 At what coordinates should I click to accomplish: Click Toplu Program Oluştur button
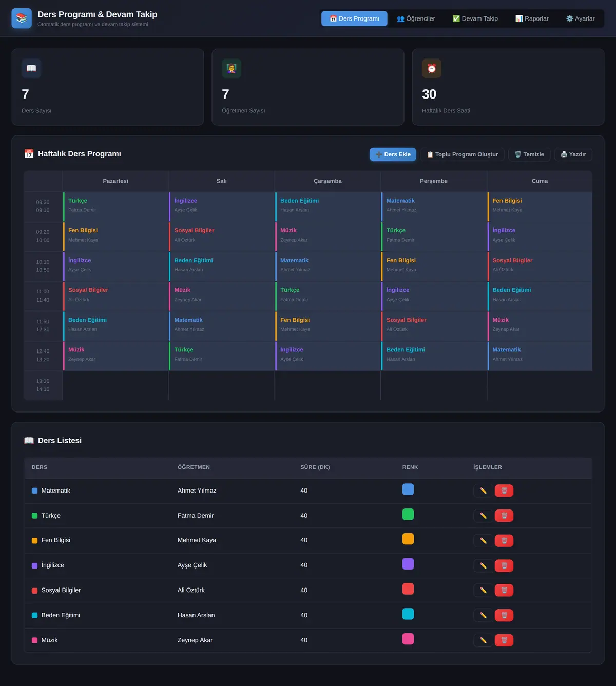click(x=463, y=154)
